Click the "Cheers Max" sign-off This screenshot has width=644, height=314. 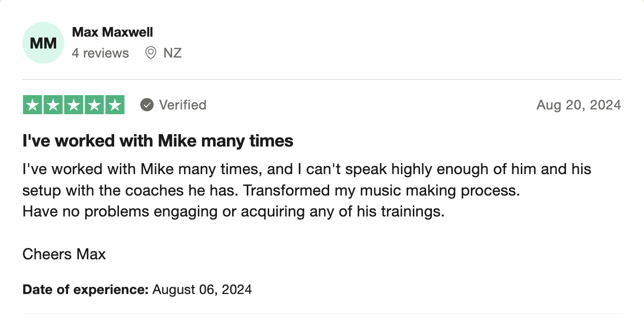click(64, 254)
